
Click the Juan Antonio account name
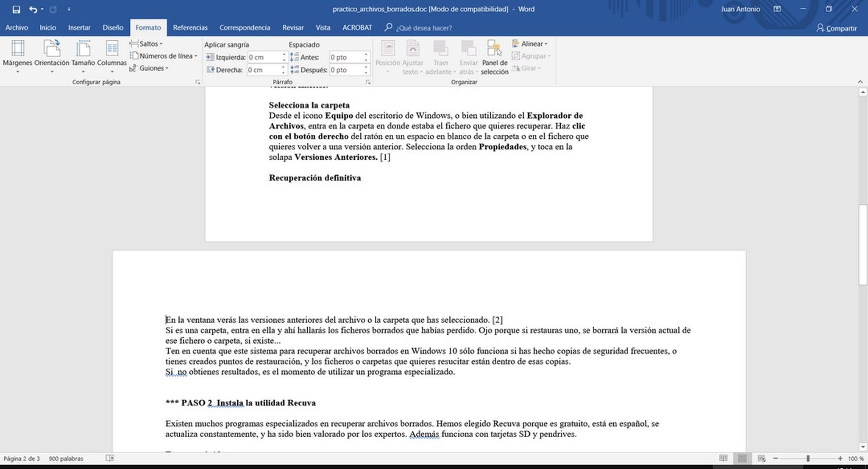tap(740, 9)
